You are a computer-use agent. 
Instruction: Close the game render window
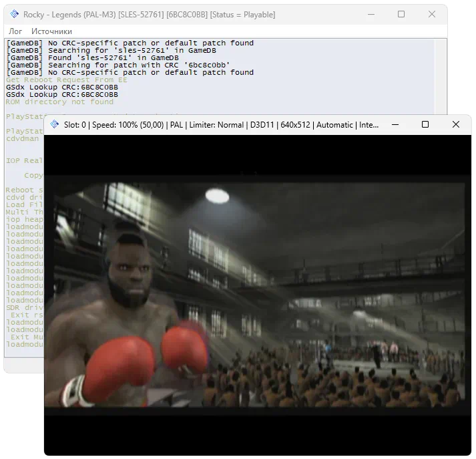click(456, 124)
